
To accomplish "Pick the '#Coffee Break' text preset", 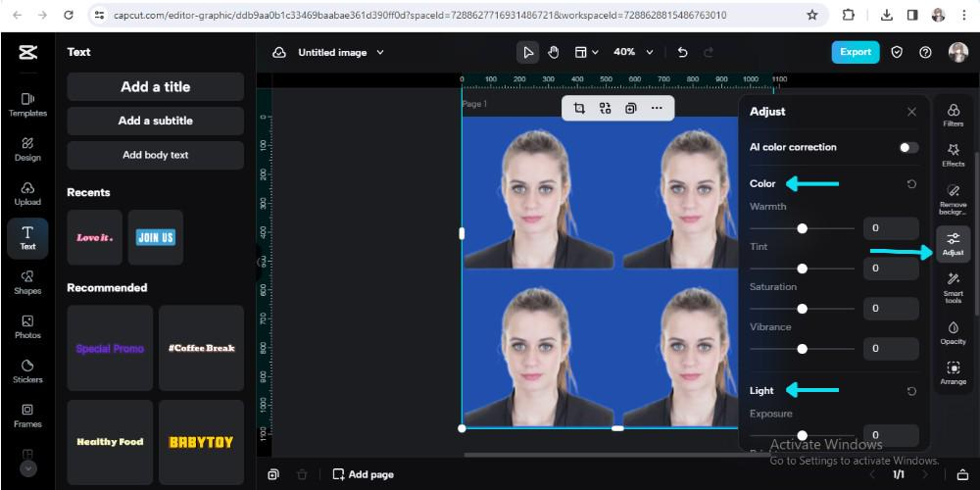I will click(201, 348).
